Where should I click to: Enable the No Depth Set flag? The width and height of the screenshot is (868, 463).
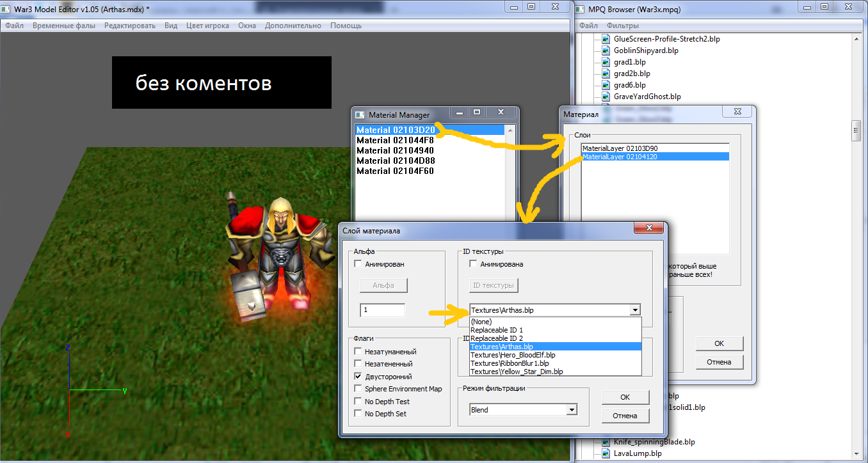coord(357,414)
